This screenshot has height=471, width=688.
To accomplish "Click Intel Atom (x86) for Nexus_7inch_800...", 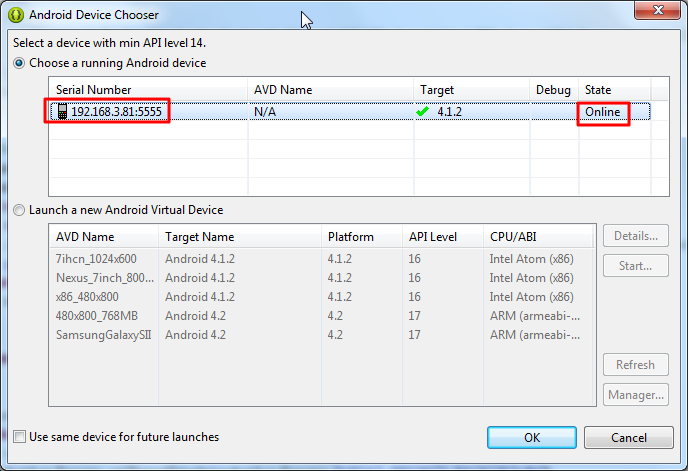I will click(531, 278).
